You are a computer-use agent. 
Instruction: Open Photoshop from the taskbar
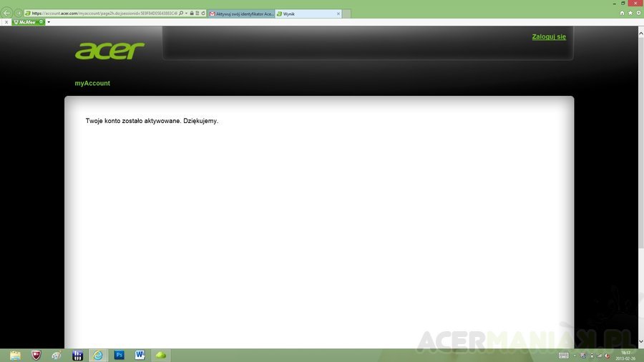[x=119, y=355]
